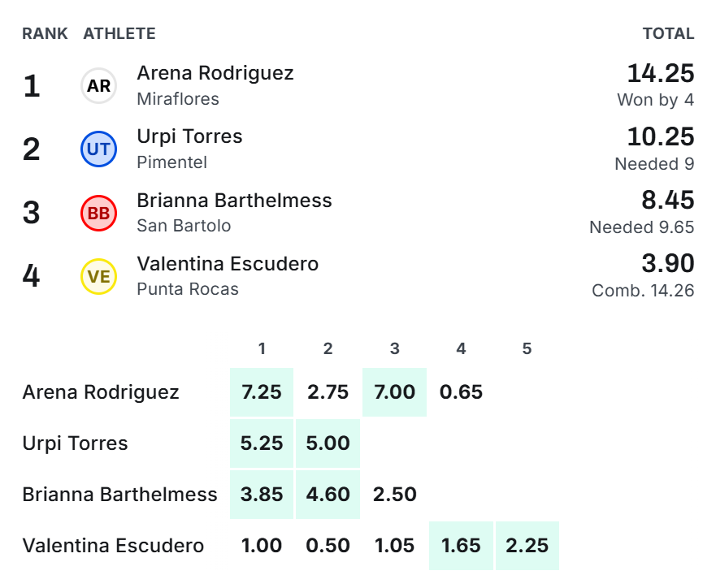Select the 4.60 score for Brianna Barthelmess
This screenshot has height=588, width=716.
click(x=328, y=495)
